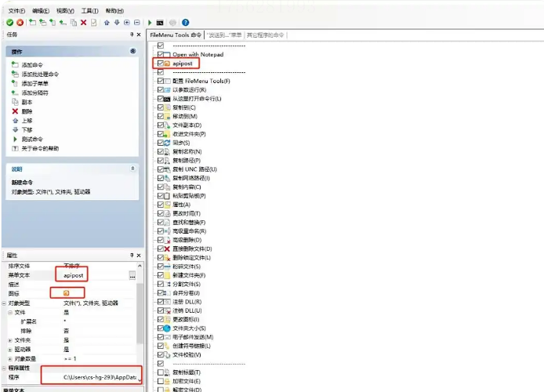544x392 pixels.
Task: Click the blue help question mark icon
Action: click(186, 23)
